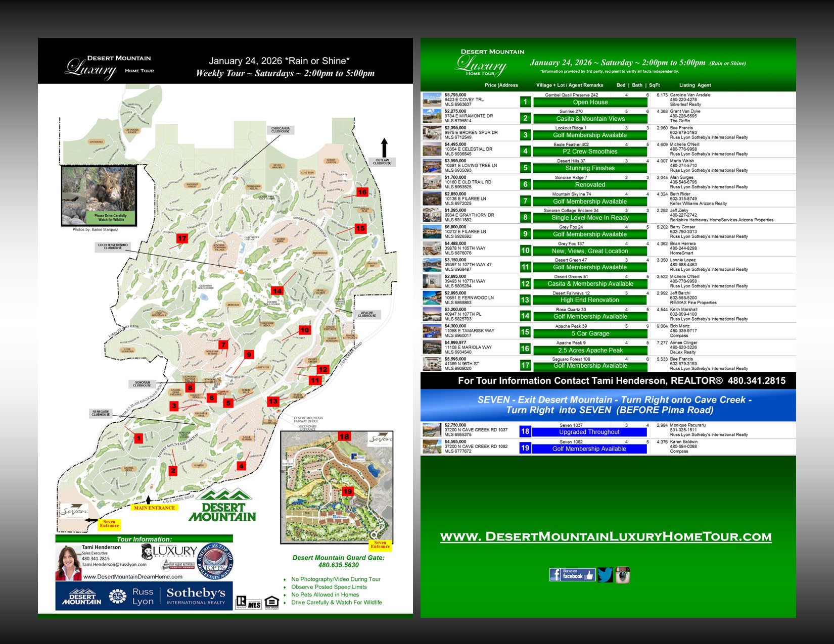834x644 pixels.
Task: Open the DesertMountainLuxuryHomeTour.com website link
Action: pyautogui.click(x=606, y=536)
